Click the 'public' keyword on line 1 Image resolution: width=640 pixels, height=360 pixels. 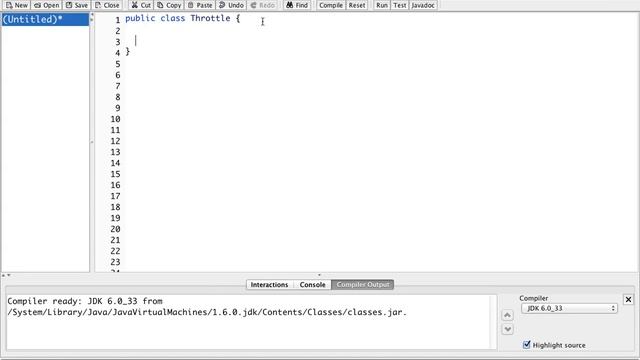(140, 18)
